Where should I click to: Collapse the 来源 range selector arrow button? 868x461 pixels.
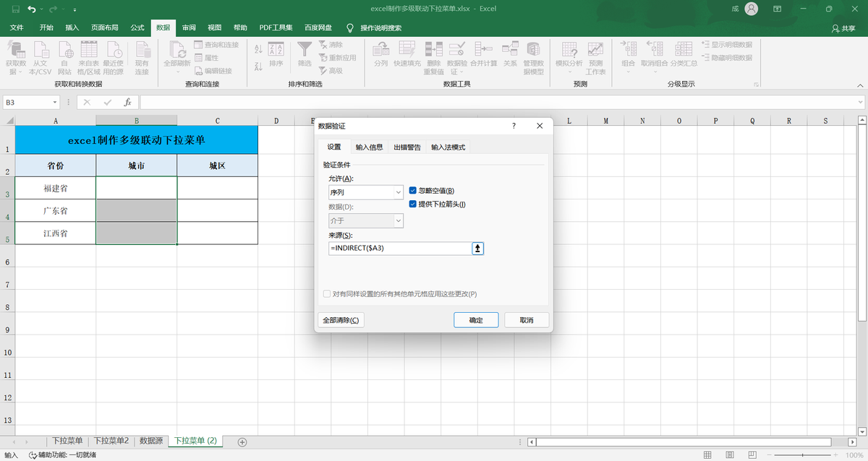(x=477, y=248)
